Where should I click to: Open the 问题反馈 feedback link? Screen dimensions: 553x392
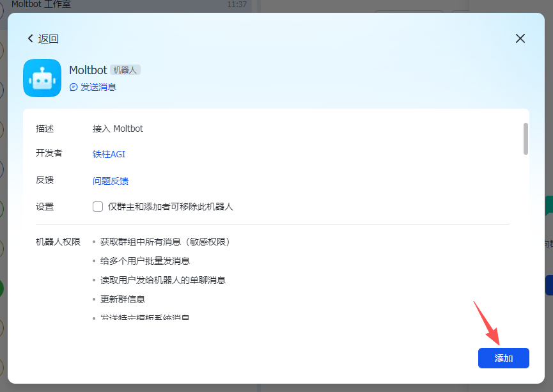[111, 181]
